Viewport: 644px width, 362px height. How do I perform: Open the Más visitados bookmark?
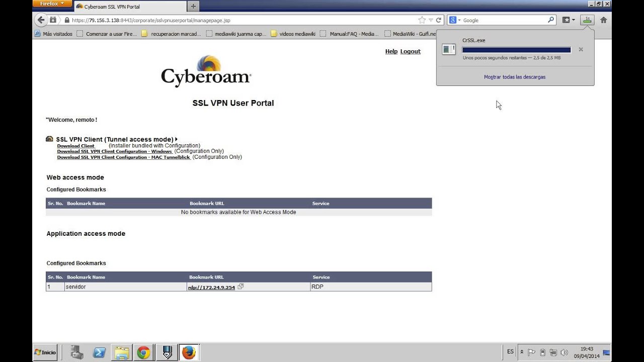[53, 34]
